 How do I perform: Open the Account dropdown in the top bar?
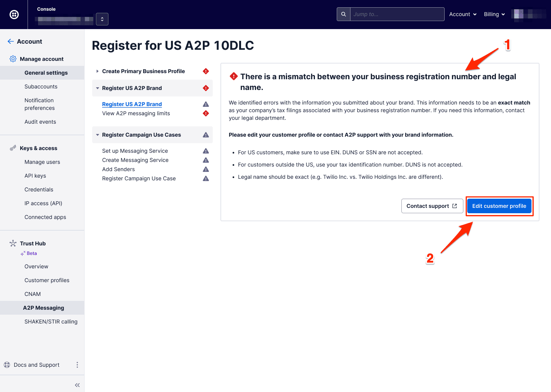pyautogui.click(x=463, y=14)
